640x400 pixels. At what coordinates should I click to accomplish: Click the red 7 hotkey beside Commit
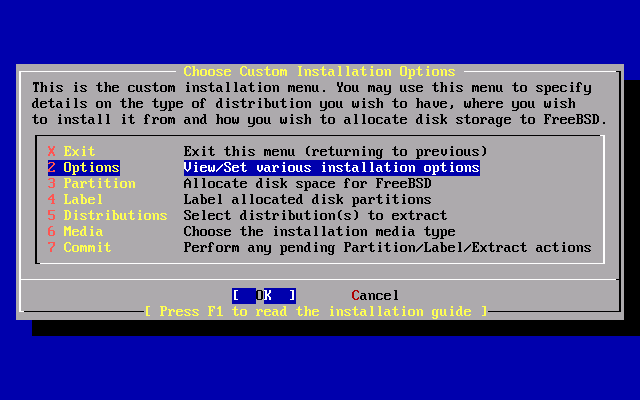[52, 248]
